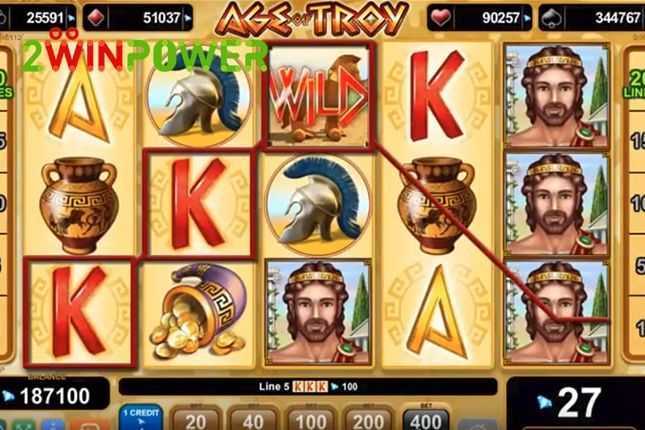The width and height of the screenshot is (645, 430).
Task: Expand the 90257 heart jackpot arrow
Action: pyautogui.click(x=527, y=18)
